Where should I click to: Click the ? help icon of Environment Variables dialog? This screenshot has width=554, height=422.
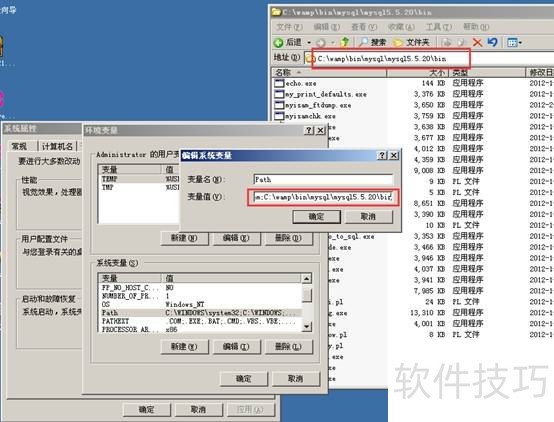309,130
